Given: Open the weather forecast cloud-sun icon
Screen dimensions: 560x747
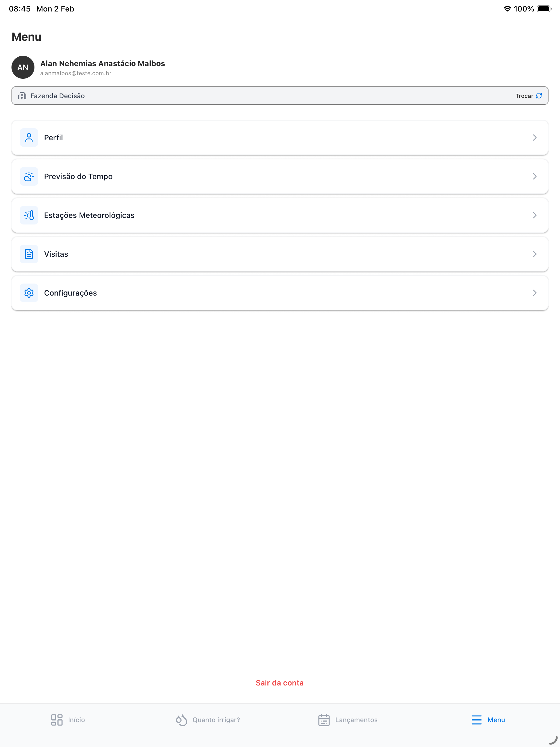Looking at the screenshot, I should pos(29,176).
